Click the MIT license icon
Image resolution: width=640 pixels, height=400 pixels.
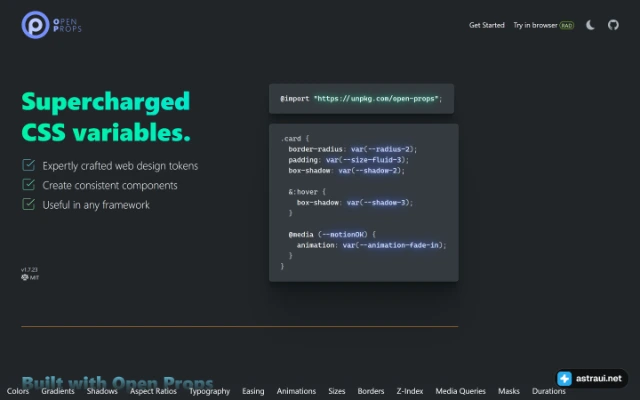click(24, 278)
